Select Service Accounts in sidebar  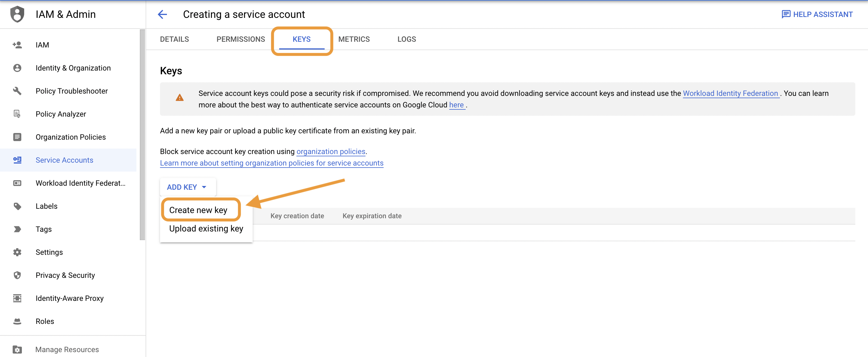coord(68,160)
